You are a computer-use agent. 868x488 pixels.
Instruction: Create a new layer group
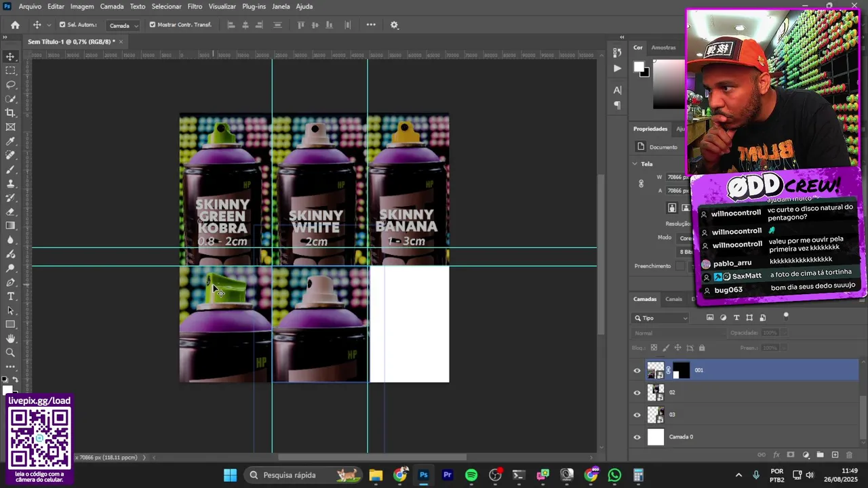[820, 455]
